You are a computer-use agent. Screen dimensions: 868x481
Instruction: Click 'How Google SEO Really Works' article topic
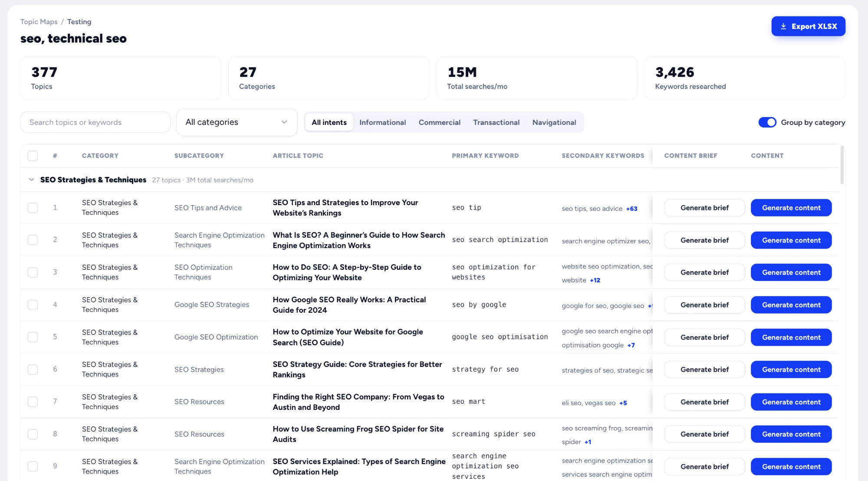coord(349,305)
